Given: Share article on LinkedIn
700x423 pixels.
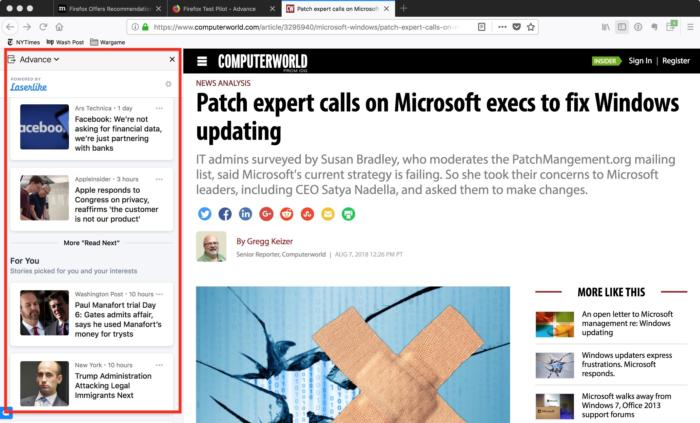Looking at the screenshot, I should coord(246,214).
